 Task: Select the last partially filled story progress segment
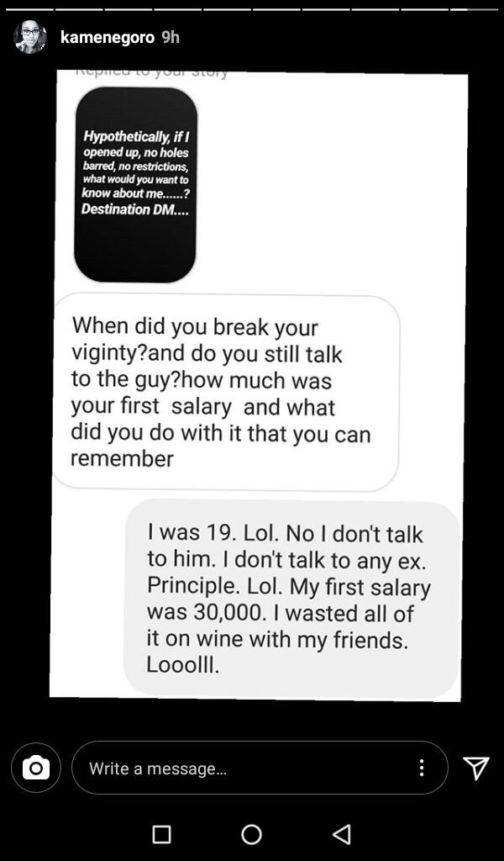(474, 9)
